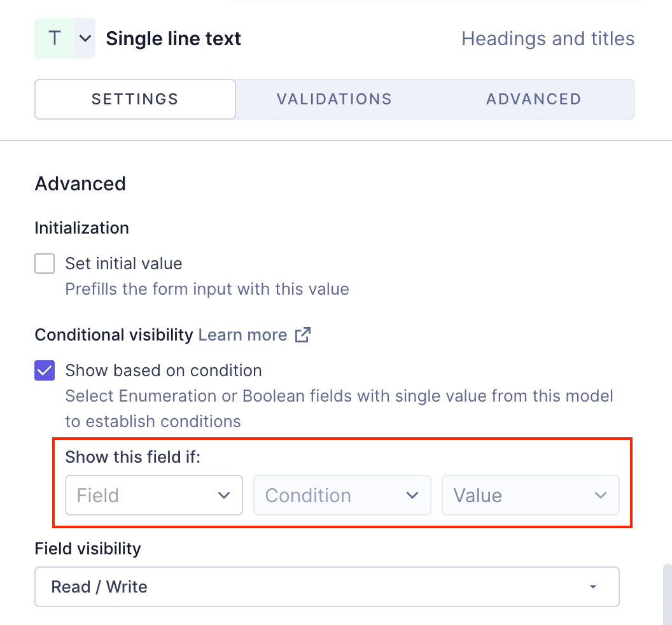Screen dimensions: 672x625
Task: Switch to the SETTINGS tab
Action: click(134, 99)
